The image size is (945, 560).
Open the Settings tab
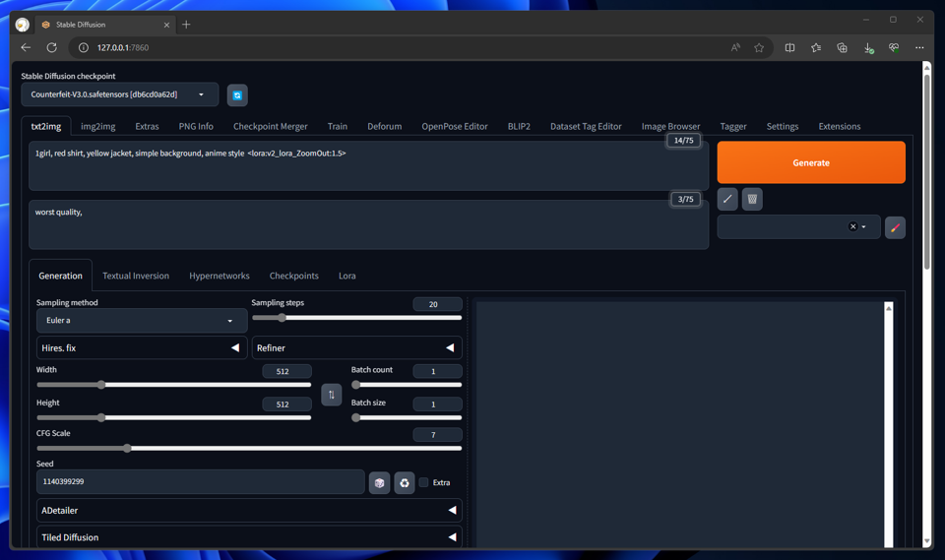(x=783, y=126)
